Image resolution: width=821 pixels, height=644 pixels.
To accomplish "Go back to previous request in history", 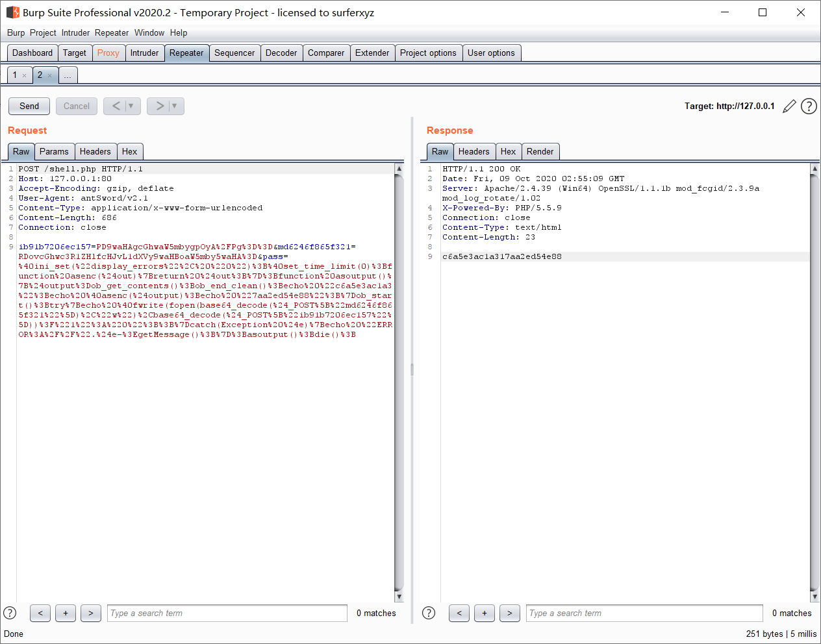I will point(116,106).
